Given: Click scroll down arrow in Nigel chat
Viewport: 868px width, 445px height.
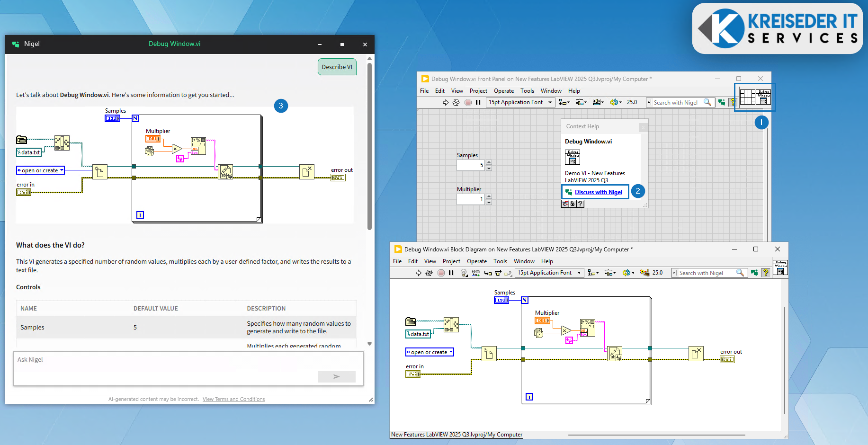Looking at the screenshot, I should coord(370,344).
